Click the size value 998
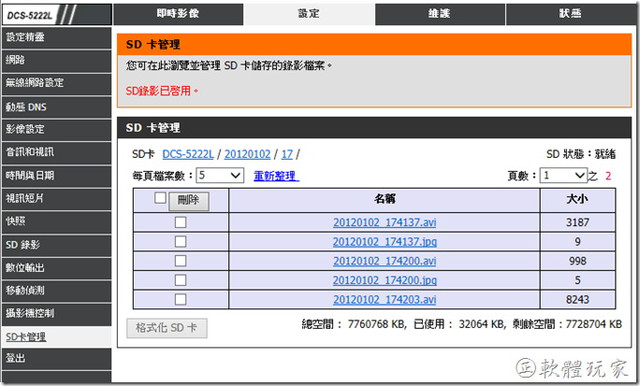 pyautogui.click(x=577, y=261)
